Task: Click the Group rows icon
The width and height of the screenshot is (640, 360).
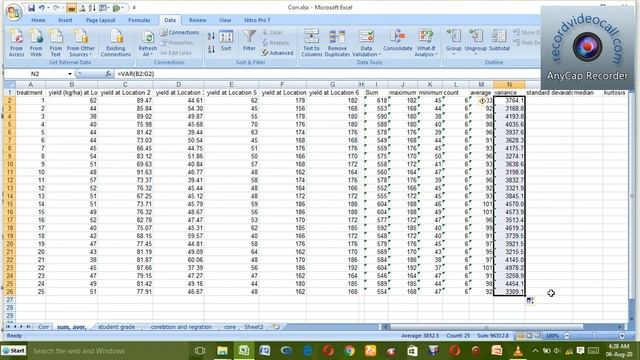Action: [x=453, y=37]
